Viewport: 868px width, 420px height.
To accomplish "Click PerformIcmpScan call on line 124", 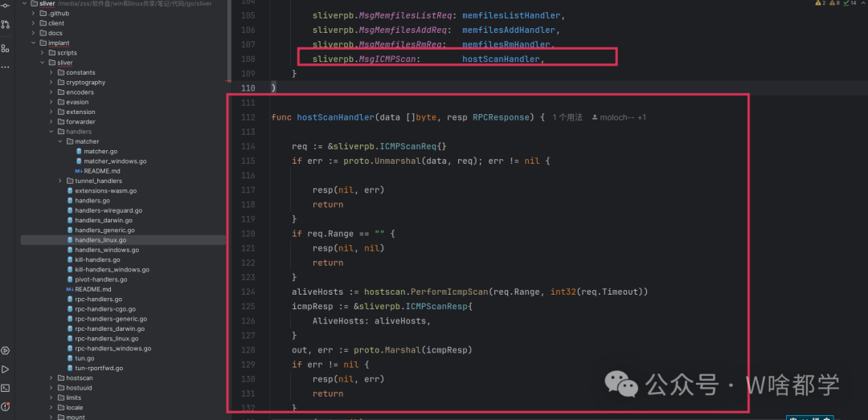I will 451,292.
